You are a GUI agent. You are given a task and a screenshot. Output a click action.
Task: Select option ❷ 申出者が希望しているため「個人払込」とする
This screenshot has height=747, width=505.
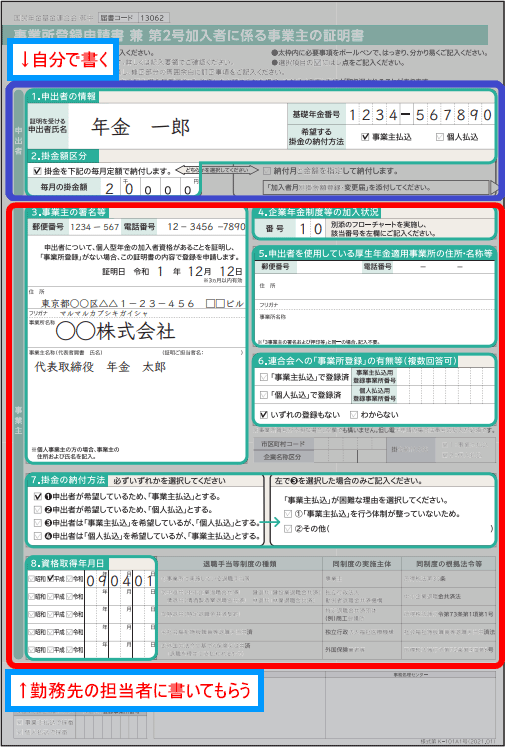[38, 509]
